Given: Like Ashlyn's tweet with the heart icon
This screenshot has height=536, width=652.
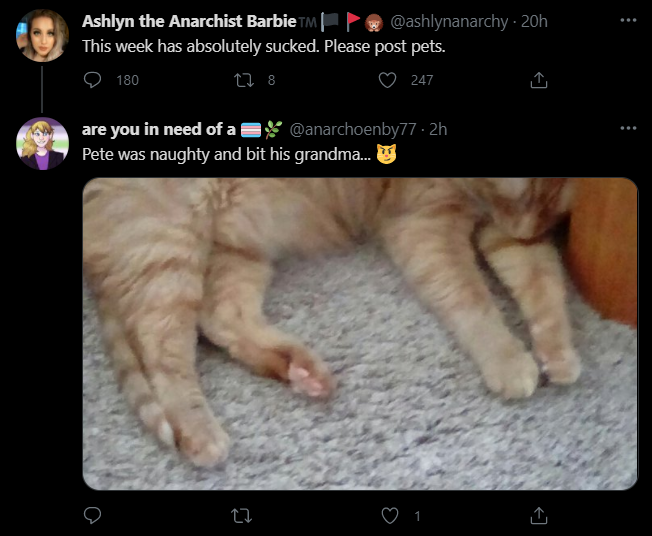Looking at the screenshot, I should click(x=387, y=80).
